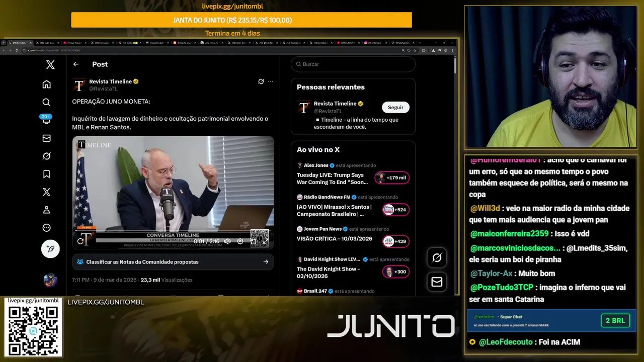
Task: Open the post's three-dot more menu
Action: click(x=271, y=81)
